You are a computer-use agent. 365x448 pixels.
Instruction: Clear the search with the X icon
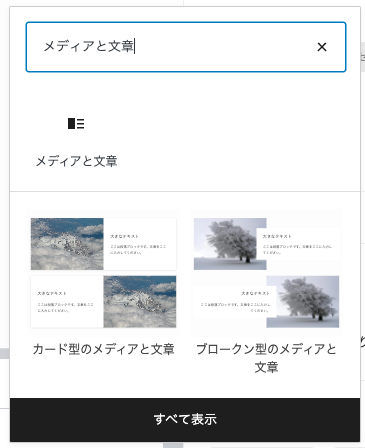322,47
